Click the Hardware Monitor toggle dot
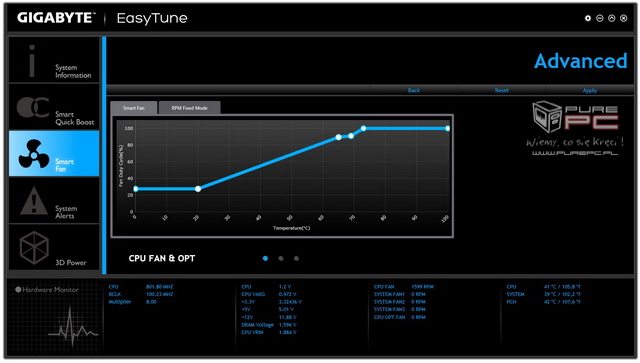The height and width of the screenshot is (363, 640). (x=18, y=290)
